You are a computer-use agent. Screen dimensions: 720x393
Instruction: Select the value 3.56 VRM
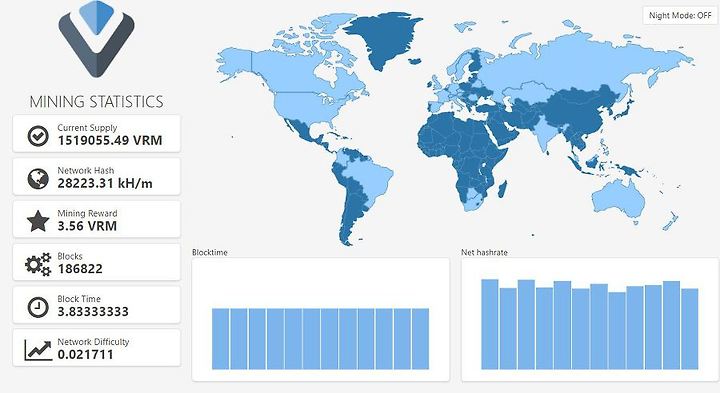pyautogui.click(x=87, y=226)
